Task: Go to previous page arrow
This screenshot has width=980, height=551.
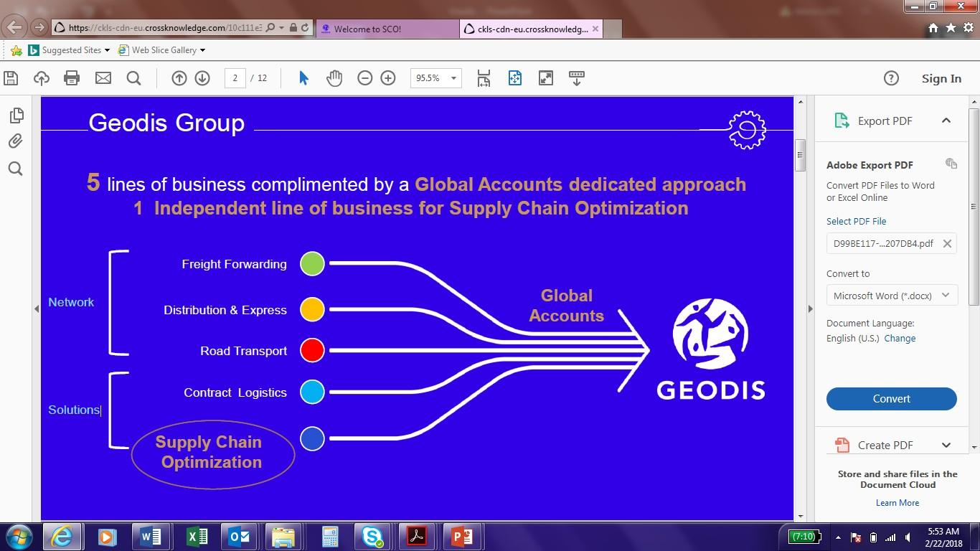Action: 179,78
